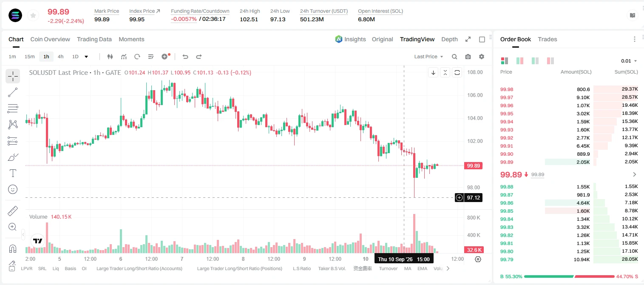The width and height of the screenshot is (644, 285).
Task: Click the 99.79 bid price row
Action: (x=569, y=259)
